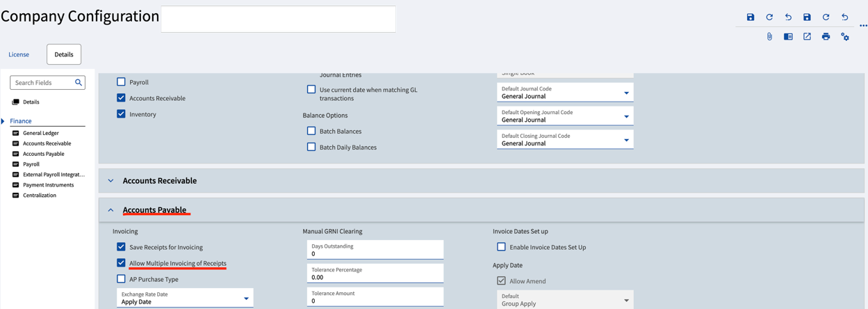Tick Enable Invoice Dates Set Up
The image size is (868, 309).
coord(501,247)
